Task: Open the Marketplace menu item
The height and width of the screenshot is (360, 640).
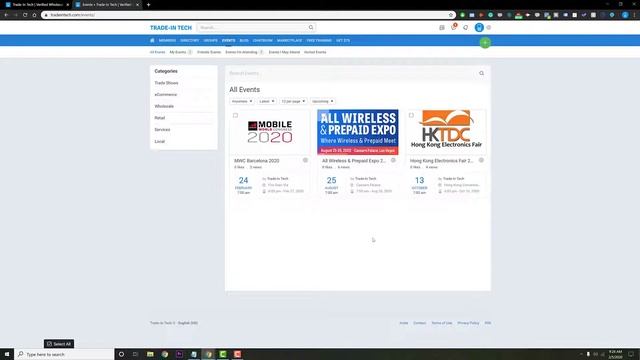Action: tap(289, 40)
